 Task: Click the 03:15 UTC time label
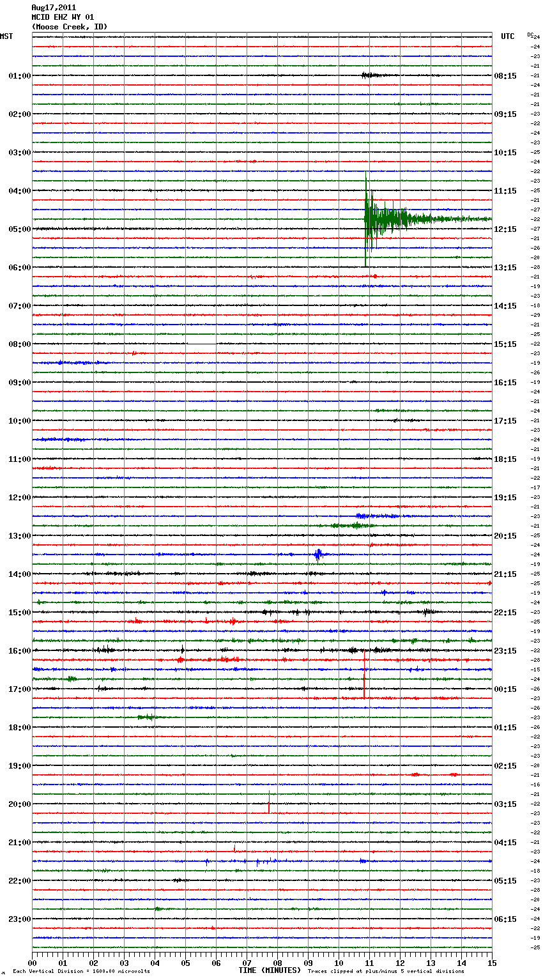(505, 804)
